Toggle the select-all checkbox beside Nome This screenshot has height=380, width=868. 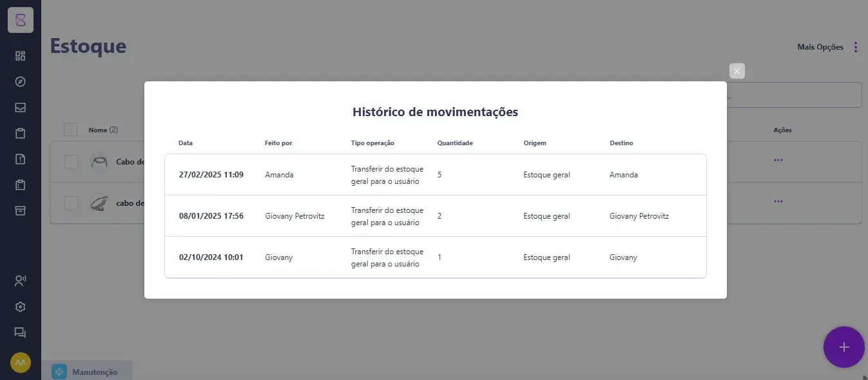click(71, 130)
